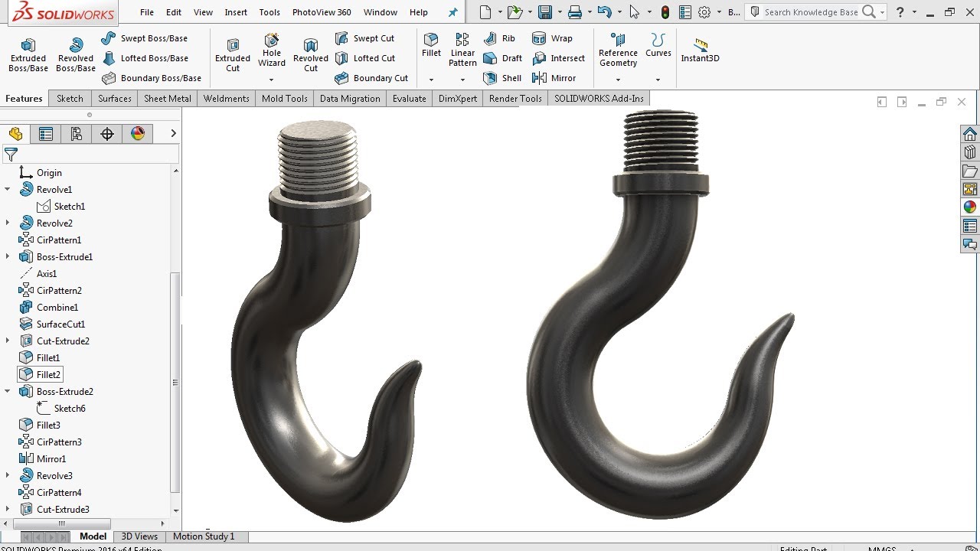Click the feature tree filter field
The height and width of the screenshot is (551, 980).
(x=90, y=155)
